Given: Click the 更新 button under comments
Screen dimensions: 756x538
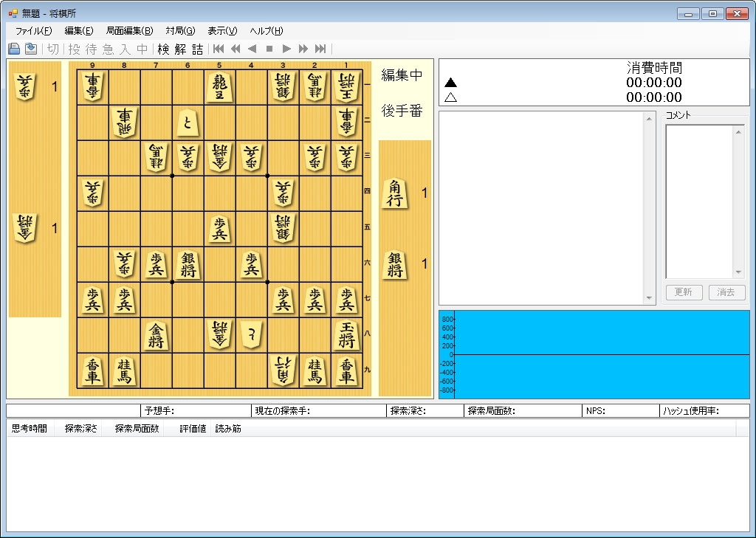Looking at the screenshot, I should [x=683, y=292].
